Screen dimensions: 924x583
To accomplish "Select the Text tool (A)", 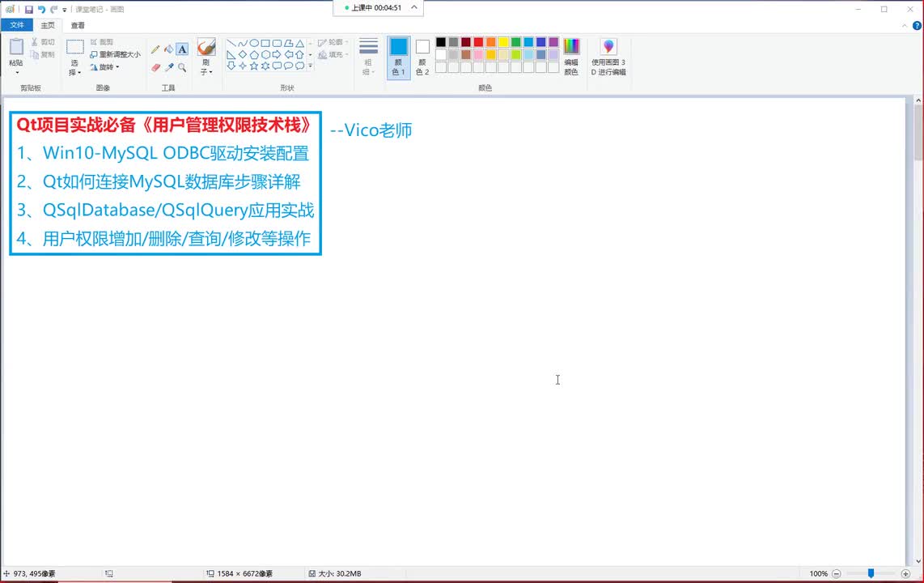I will [182, 49].
